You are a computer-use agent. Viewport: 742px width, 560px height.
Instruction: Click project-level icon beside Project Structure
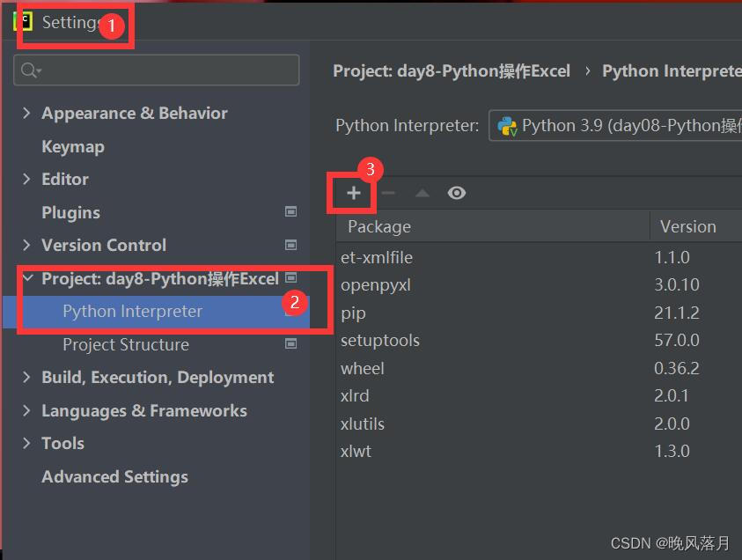(x=290, y=343)
